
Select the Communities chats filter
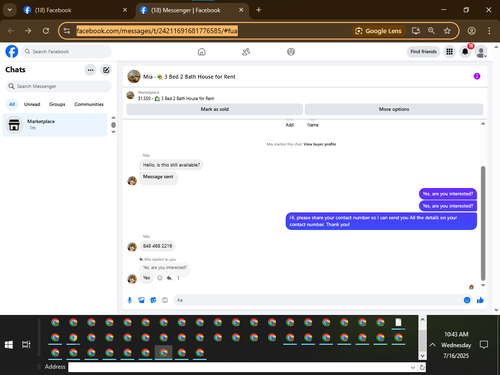[x=89, y=104]
